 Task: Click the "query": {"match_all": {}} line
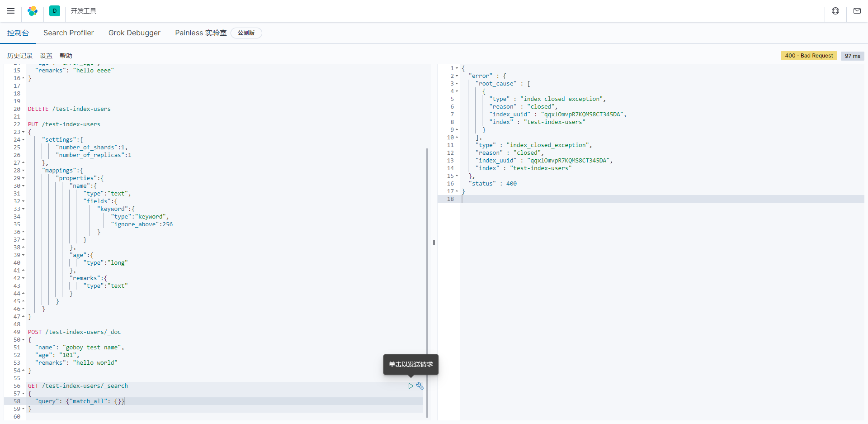[80, 401]
